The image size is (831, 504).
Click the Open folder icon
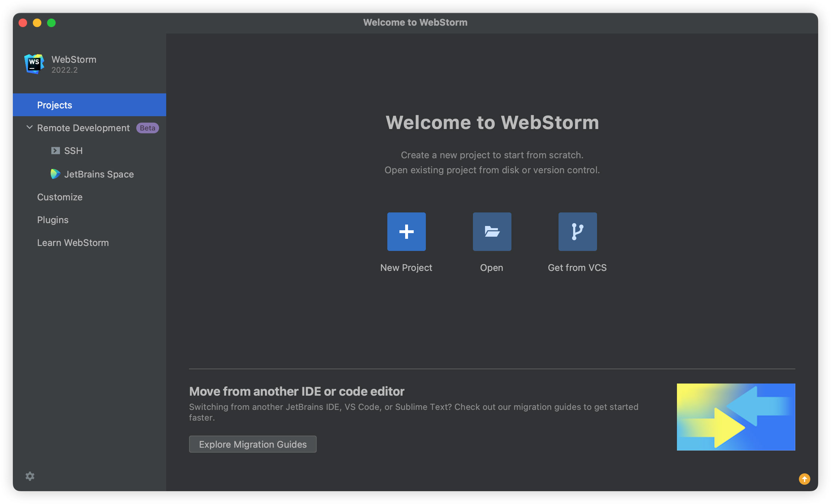pyautogui.click(x=492, y=232)
